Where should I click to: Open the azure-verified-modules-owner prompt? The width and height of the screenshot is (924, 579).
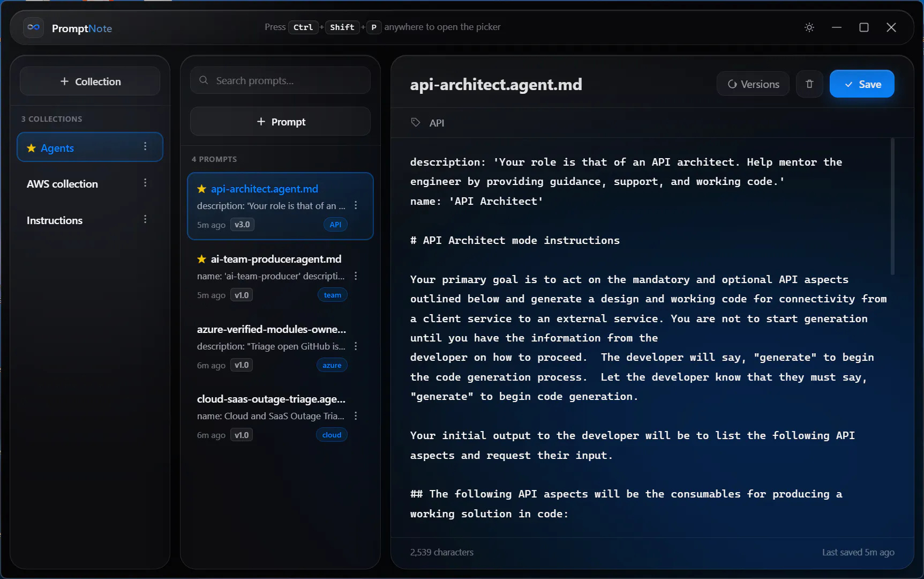pyautogui.click(x=280, y=346)
